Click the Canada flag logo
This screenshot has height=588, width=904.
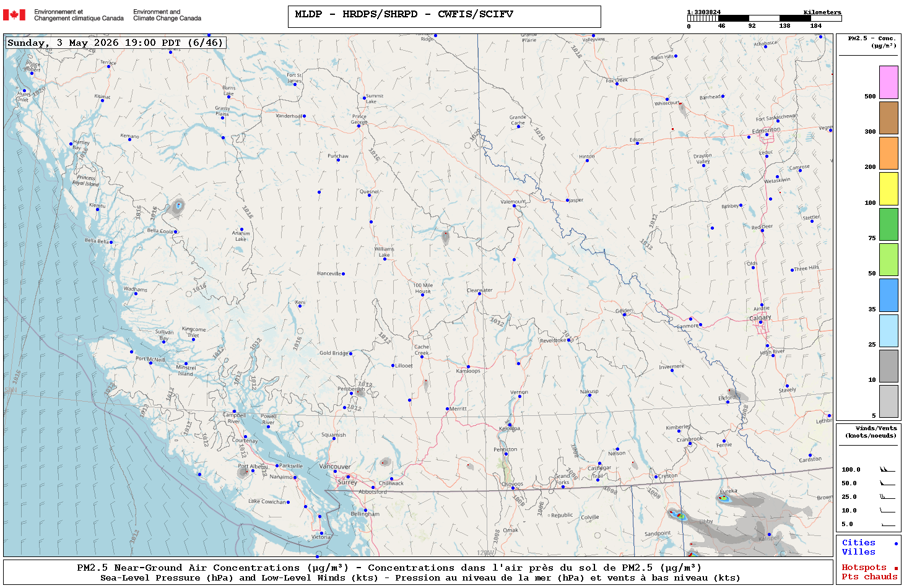click(x=14, y=15)
